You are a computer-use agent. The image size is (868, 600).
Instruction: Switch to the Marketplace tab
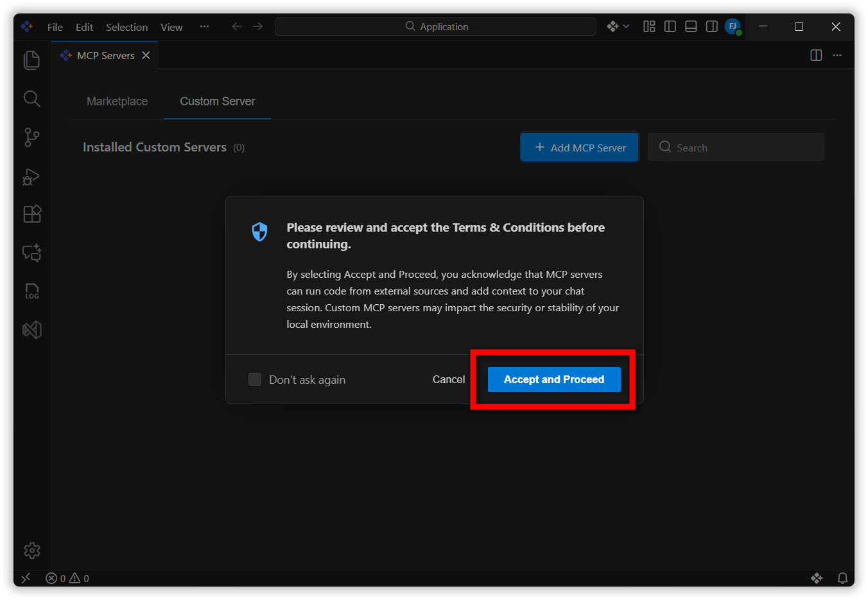(x=117, y=101)
